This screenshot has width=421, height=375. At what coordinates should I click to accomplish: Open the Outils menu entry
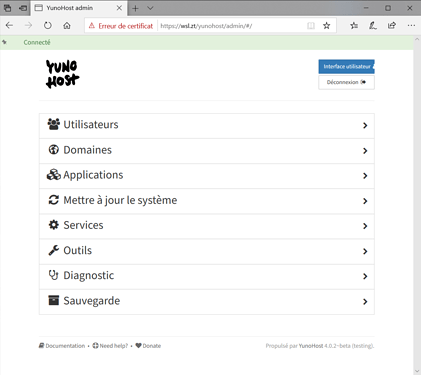point(207,252)
